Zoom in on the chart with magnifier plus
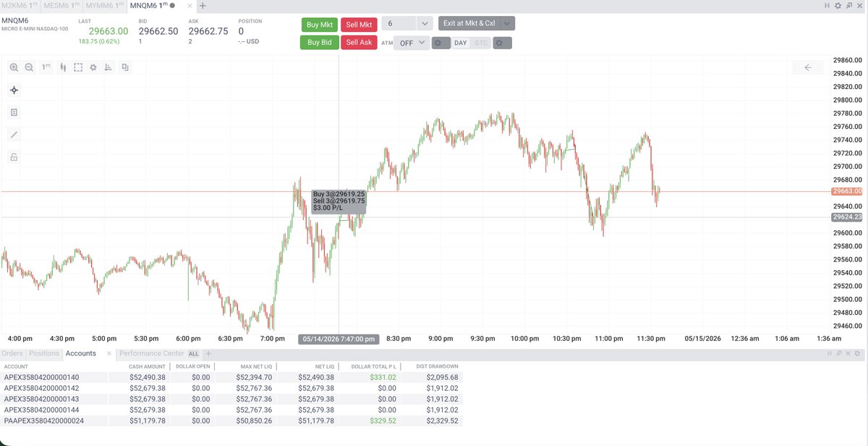This screenshot has height=446, width=868. click(14, 67)
